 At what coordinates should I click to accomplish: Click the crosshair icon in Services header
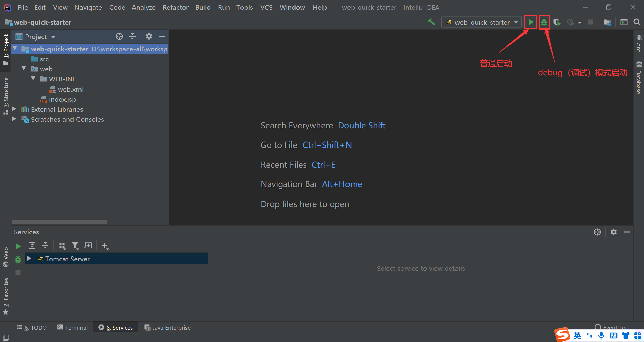pyautogui.click(x=597, y=232)
